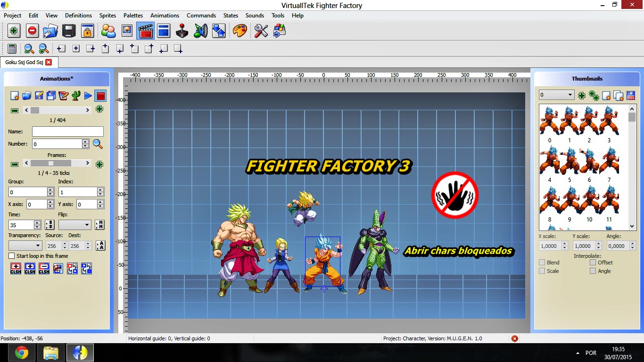Image resolution: width=644 pixels, height=362 pixels.
Task: Increase the Time value stepper
Action: [37, 223]
